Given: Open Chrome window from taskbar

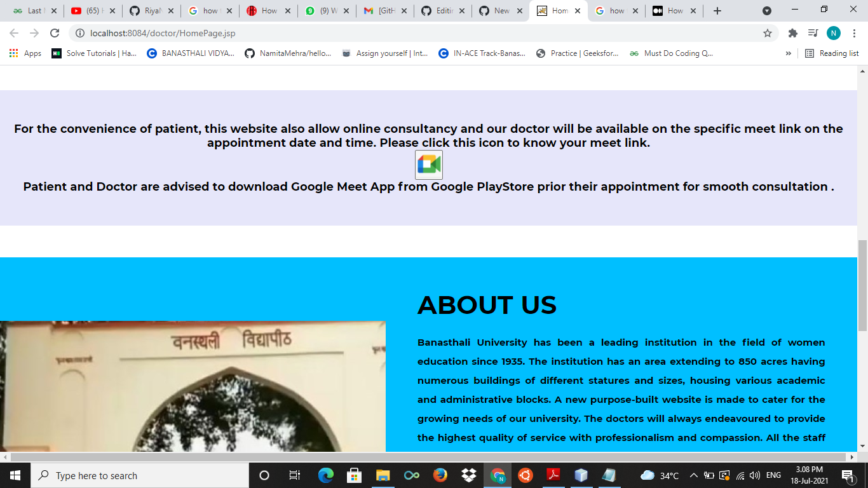Looking at the screenshot, I should click(x=498, y=475).
